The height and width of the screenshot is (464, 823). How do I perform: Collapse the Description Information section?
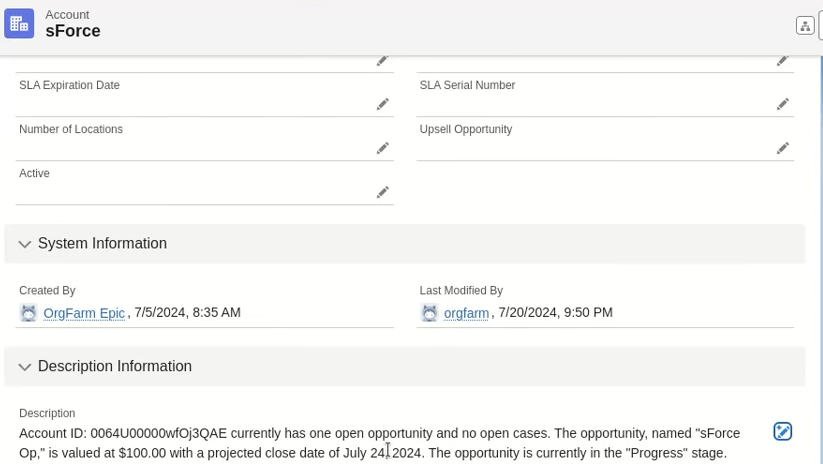[x=25, y=367]
